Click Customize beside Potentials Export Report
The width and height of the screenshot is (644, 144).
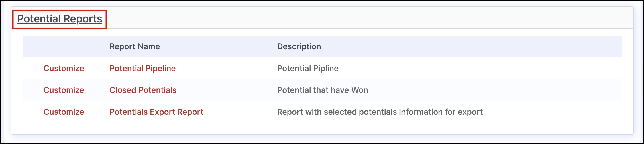(64, 112)
